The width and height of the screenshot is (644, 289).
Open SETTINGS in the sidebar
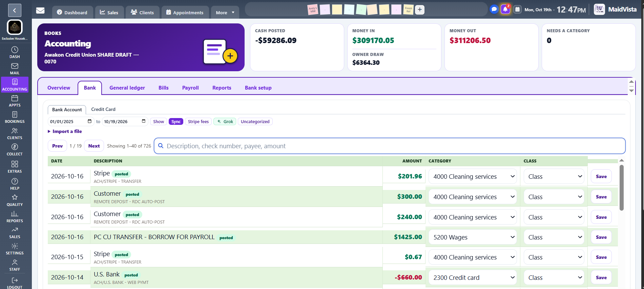[15, 249]
